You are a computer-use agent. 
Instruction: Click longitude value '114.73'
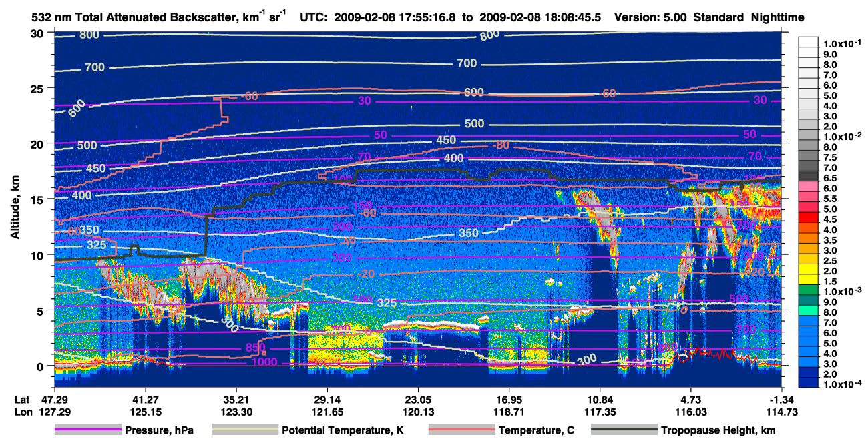(782, 412)
